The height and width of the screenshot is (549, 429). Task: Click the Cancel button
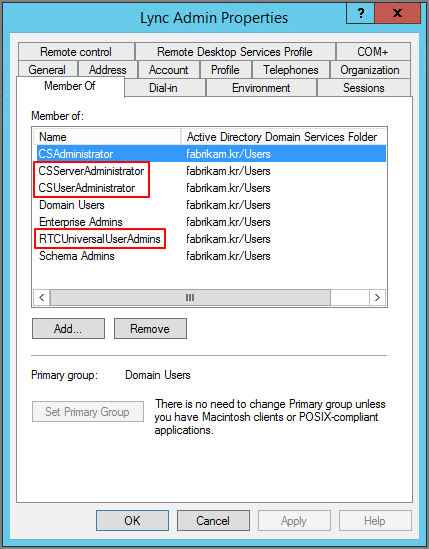[213, 520]
